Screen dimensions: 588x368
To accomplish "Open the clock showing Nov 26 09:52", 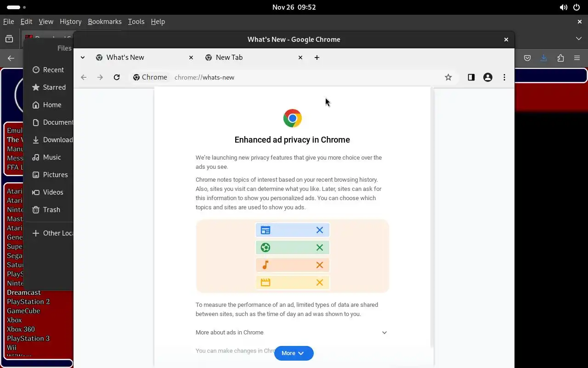I will tap(294, 7).
